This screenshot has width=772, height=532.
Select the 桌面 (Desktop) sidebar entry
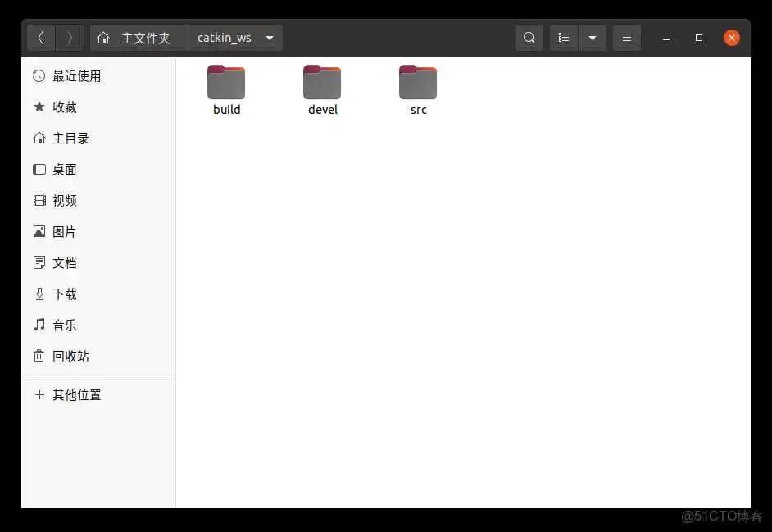point(66,169)
